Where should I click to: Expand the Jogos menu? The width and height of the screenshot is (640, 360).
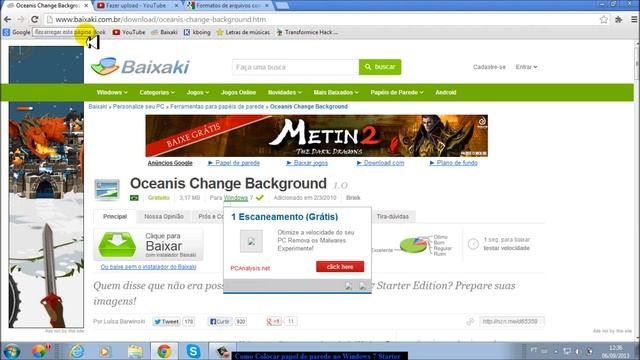coord(198,93)
